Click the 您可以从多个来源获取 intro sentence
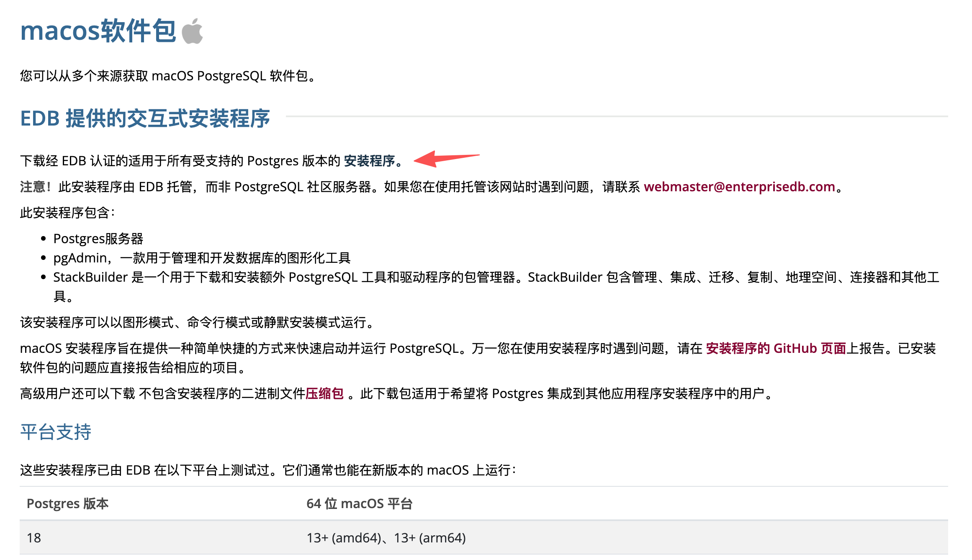This screenshot has width=972, height=560. coord(168,76)
